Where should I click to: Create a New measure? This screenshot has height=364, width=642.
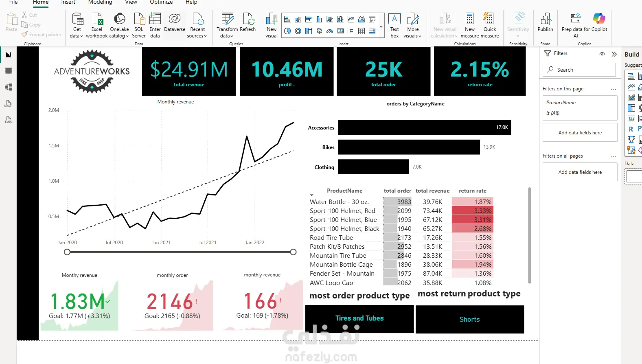[x=469, y=26]
